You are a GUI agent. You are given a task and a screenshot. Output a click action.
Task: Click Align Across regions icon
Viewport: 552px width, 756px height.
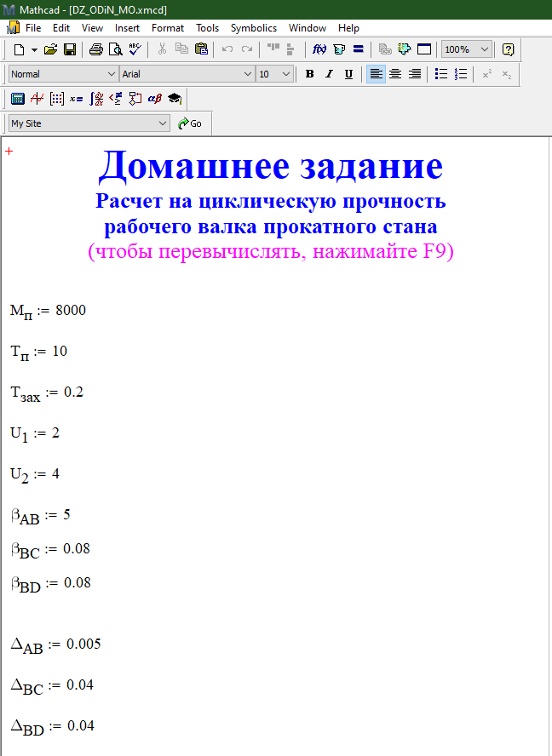(273, 49)
